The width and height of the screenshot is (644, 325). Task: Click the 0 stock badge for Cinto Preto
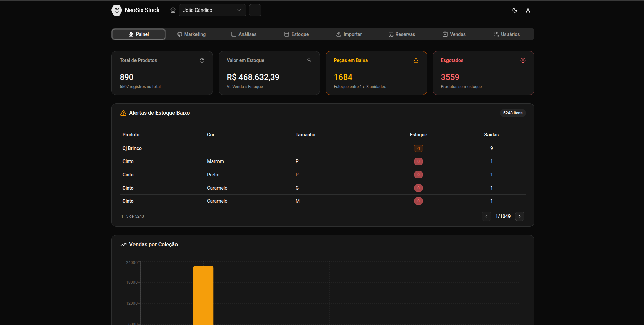pos(418,175)
